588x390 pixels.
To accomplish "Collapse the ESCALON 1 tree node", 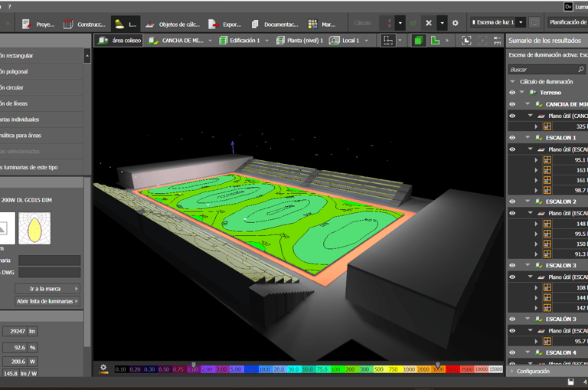I will pyautogui.click(x=528, y=138).
